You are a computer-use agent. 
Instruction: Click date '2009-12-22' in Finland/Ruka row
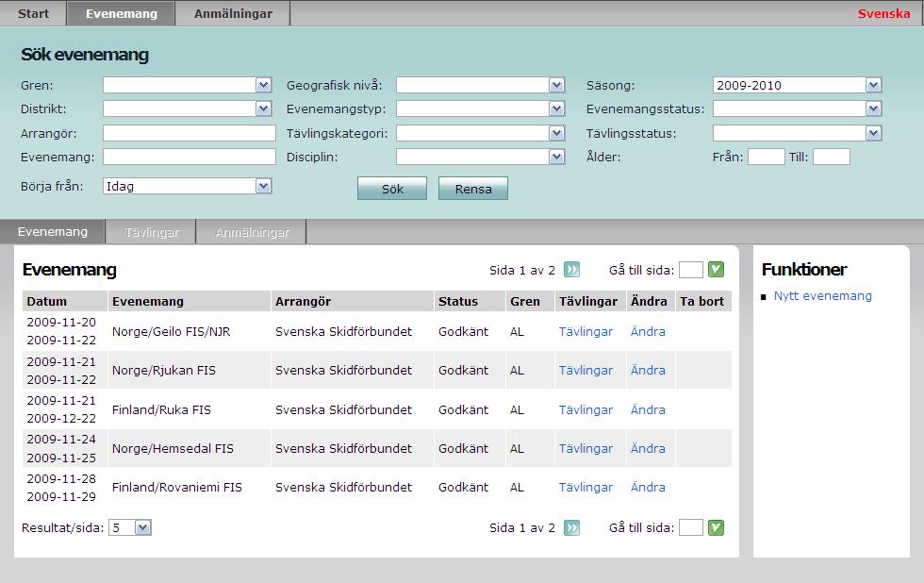coord(61,419)
